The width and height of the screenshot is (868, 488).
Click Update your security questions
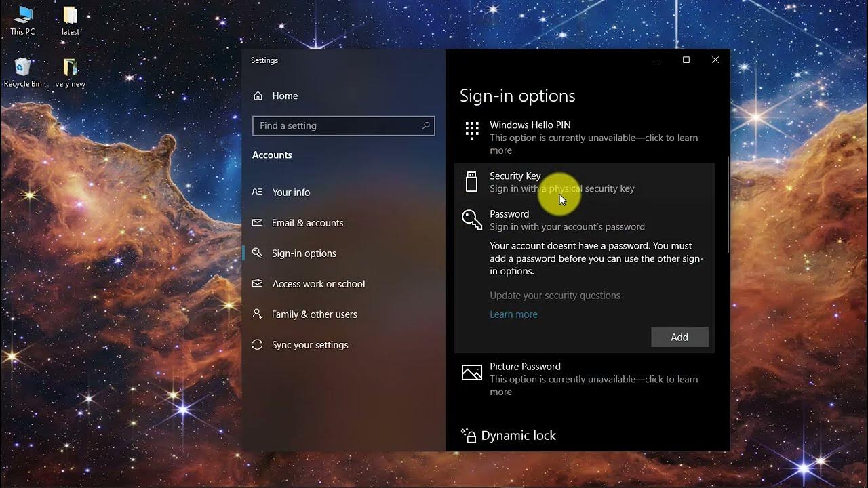[555, 295]
